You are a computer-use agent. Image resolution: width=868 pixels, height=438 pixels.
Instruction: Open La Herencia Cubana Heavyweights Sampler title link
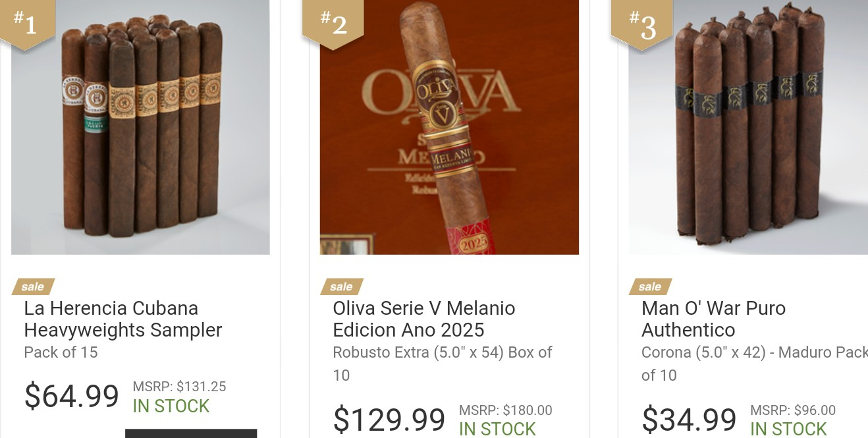pyautogui.click(x=123, y=319)
